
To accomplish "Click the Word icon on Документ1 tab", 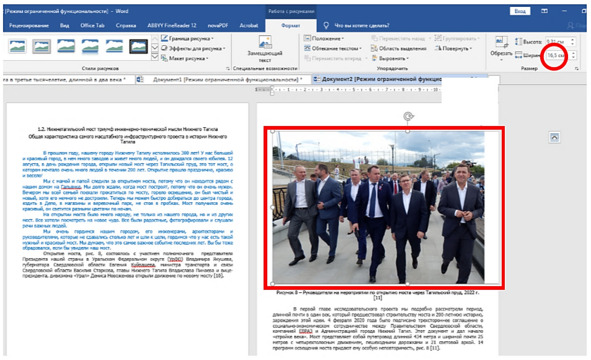I will (140, 80).
